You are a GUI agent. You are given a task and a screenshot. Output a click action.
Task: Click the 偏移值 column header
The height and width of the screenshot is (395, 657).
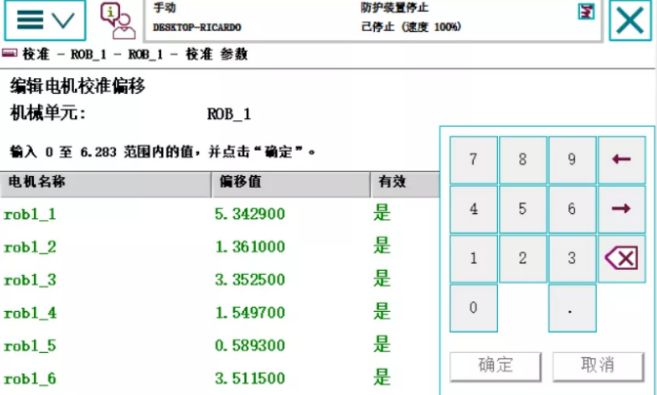[291, 183]
